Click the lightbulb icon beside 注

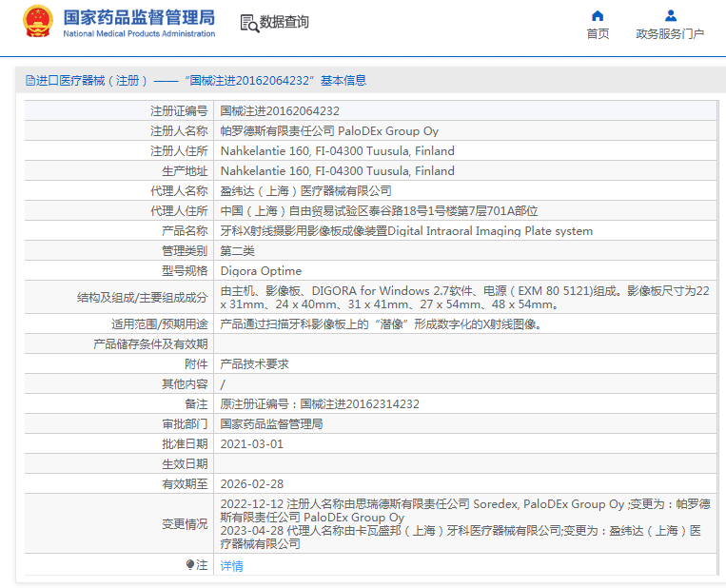pyautogui.click(x=190, y=564)
